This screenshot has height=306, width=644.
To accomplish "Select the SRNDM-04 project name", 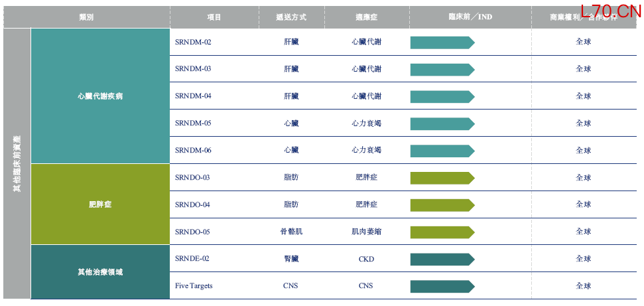I will [193, 96].
